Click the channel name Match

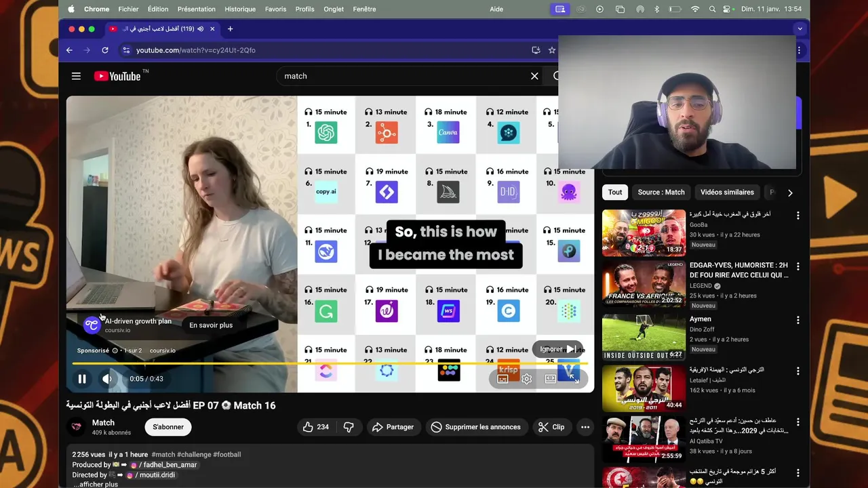pos(103,423)
